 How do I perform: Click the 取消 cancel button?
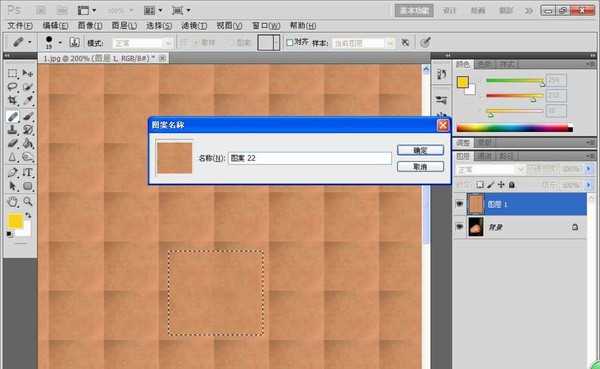point(420,167)
